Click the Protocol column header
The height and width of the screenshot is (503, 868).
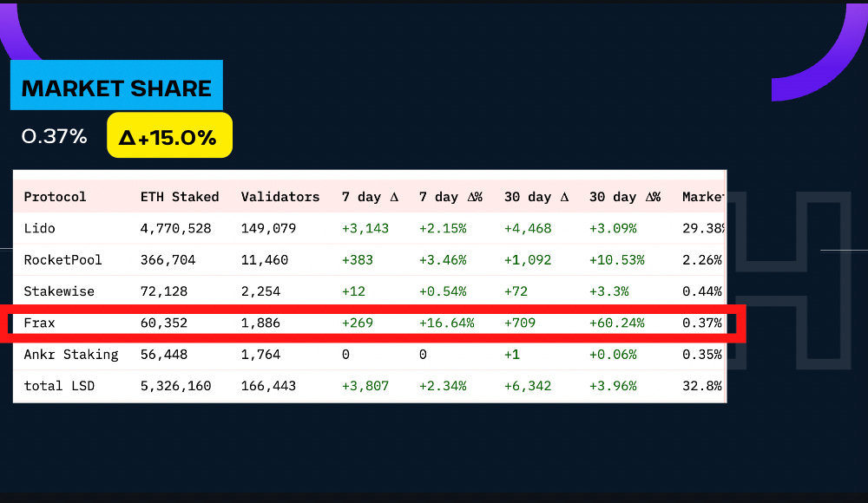click(x=55, y=197)
